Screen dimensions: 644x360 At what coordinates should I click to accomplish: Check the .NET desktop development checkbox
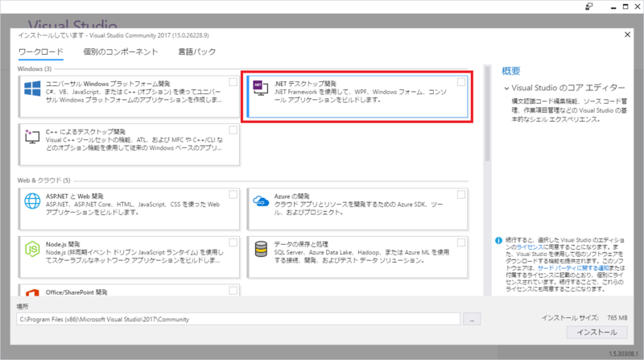461,82
